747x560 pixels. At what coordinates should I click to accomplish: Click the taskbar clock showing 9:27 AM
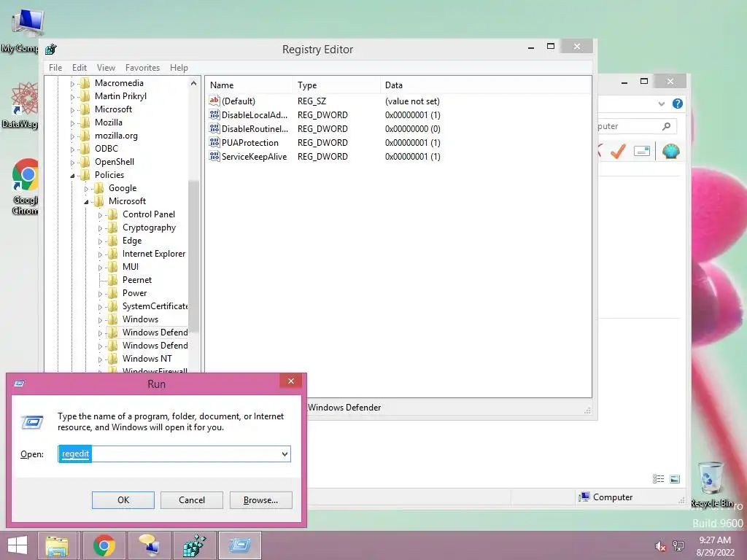(x=715, y=546)
